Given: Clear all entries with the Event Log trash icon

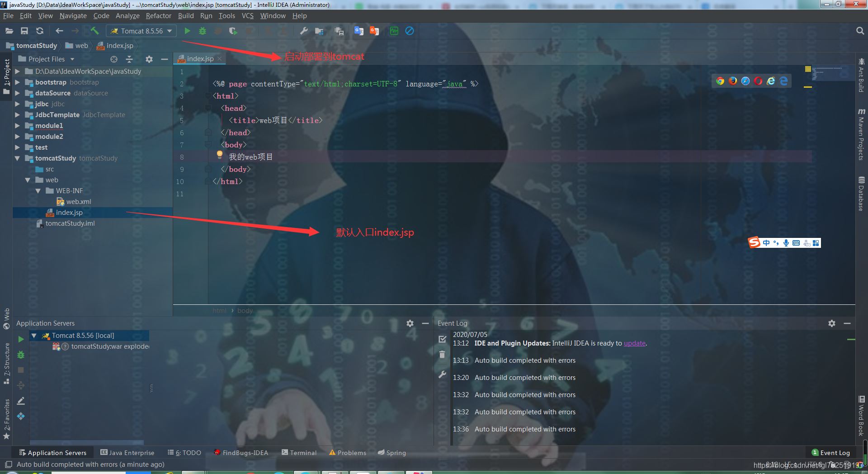Looking at the screenshot, I should pos(442,355).
